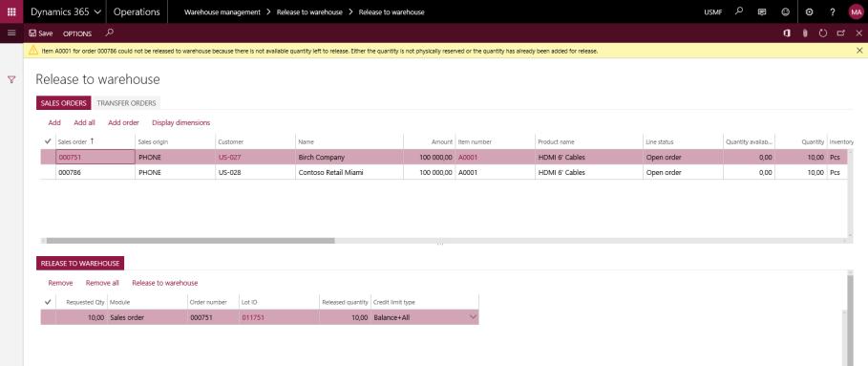Image resolution: width=868 pixels, height=366 pixels.
Task: Open customer US-027 link
Action: pos(230,158)
